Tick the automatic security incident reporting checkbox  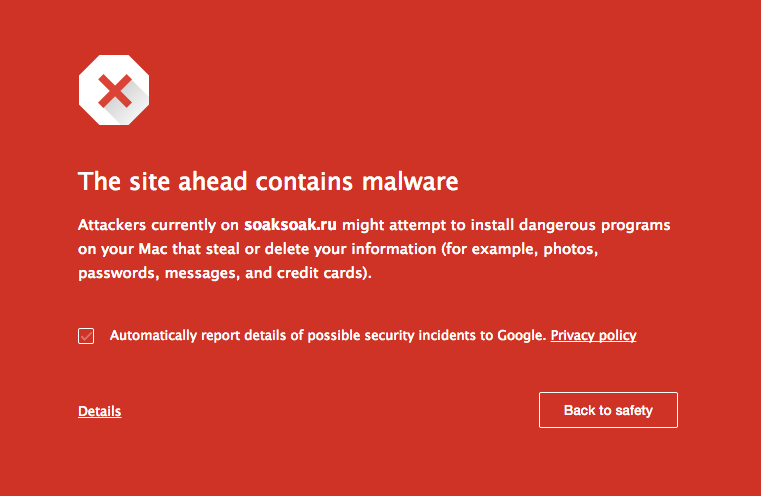pyautogui.click(x=86, y=336)
